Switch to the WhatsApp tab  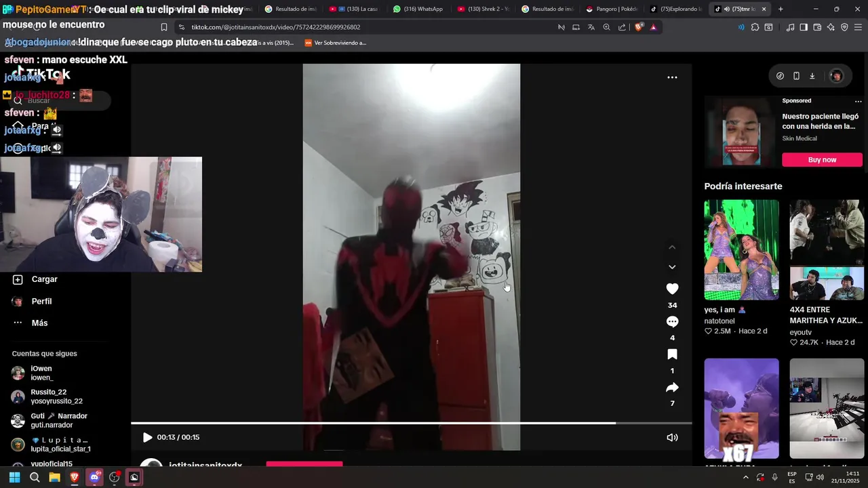420,9
